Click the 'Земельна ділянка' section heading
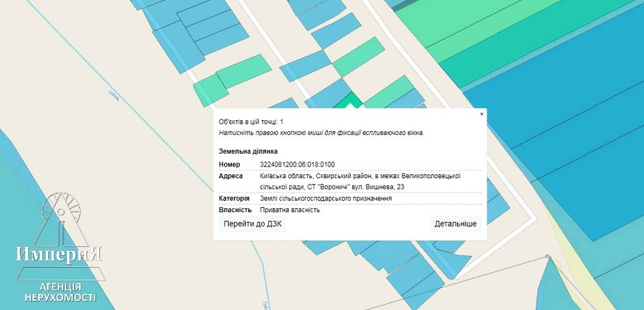The image size is (644, 310). 248,151
